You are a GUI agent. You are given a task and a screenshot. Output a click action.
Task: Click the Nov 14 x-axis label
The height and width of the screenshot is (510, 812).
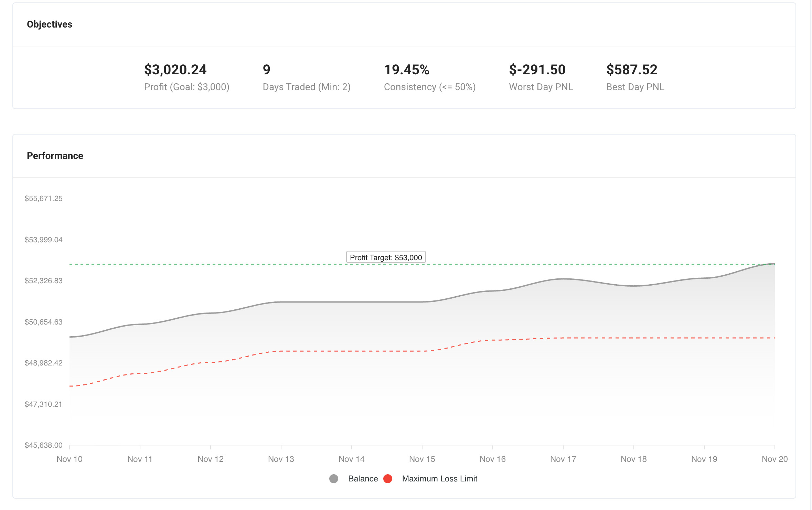(x=351, y=459)
